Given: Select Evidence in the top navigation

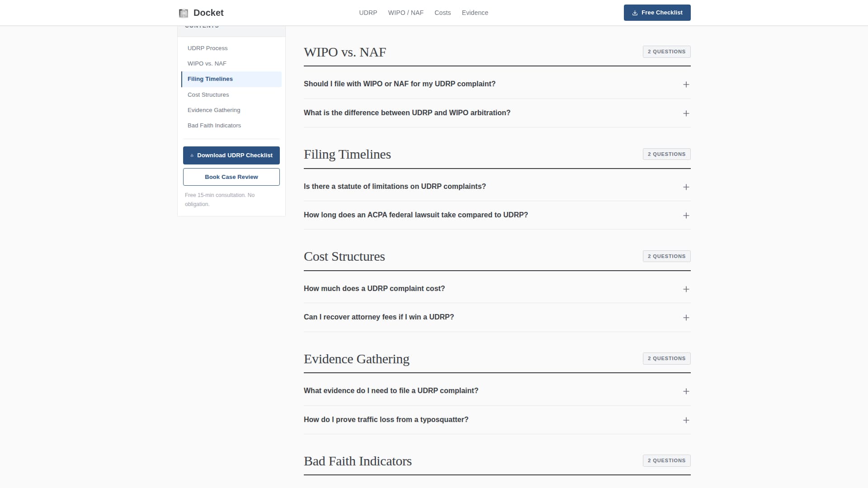Looking at the screenshot, I should point(475,13).
